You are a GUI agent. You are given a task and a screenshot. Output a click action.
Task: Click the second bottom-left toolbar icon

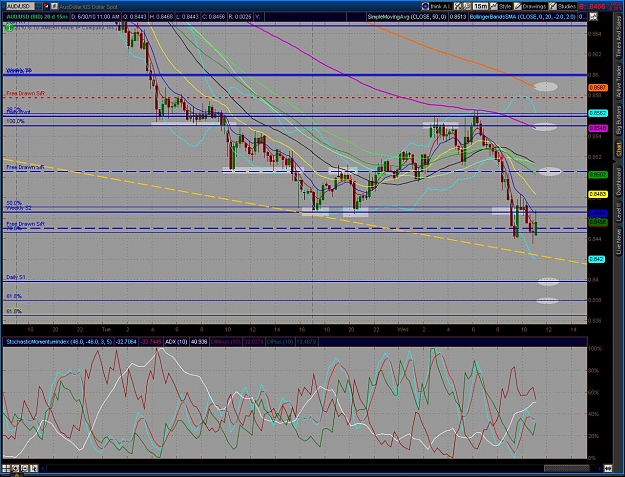point(15,468)
